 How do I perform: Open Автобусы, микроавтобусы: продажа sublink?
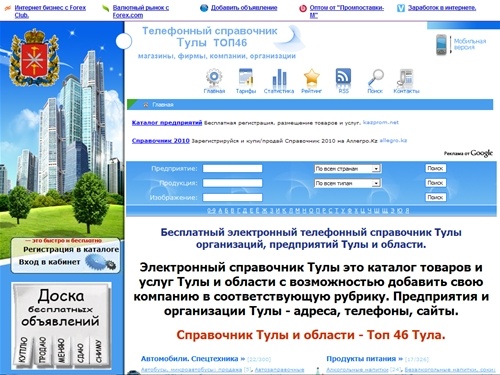click(x=191, y=370)
